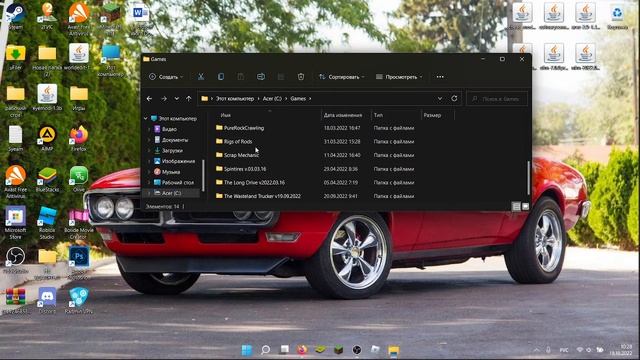Switch to details list view toggle in status bar
The image size is (640, 360).
(x=516, y=207)
